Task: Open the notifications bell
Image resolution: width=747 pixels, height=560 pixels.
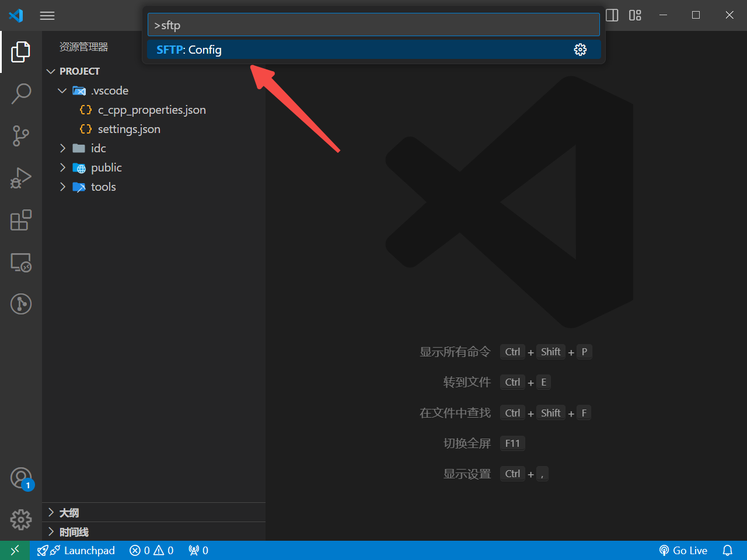Action: click(728, 550)
